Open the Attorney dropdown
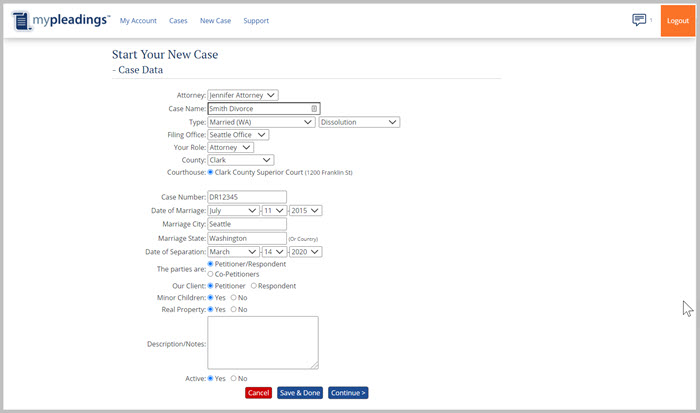The image size is (700, 413). tap(243, 95)
